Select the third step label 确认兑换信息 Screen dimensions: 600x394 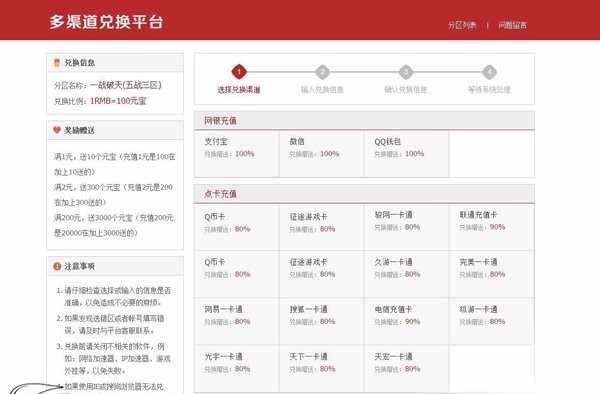(x=406, y=90)
